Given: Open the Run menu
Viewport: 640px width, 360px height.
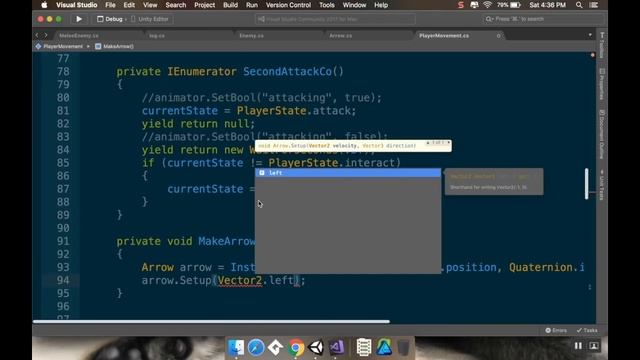Looking at the screenshot, I should (252, 5).
